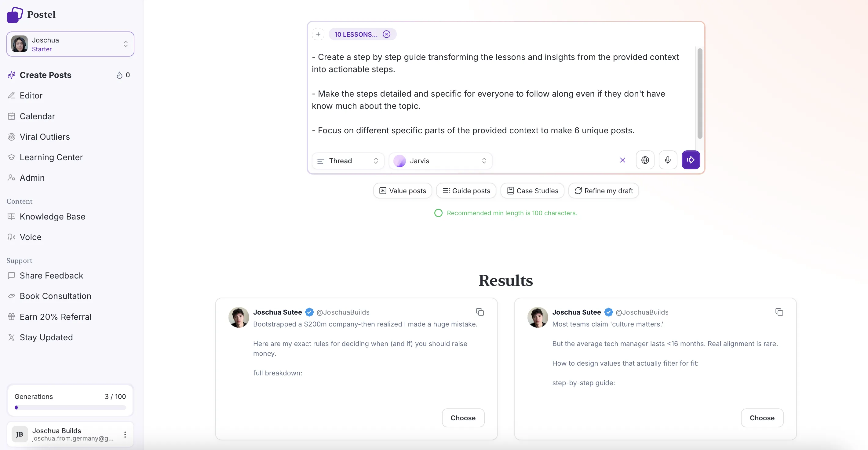Viewport: 868px width, 450px height.
Task: Select the Guide posts preset
Action: (466, 191)
